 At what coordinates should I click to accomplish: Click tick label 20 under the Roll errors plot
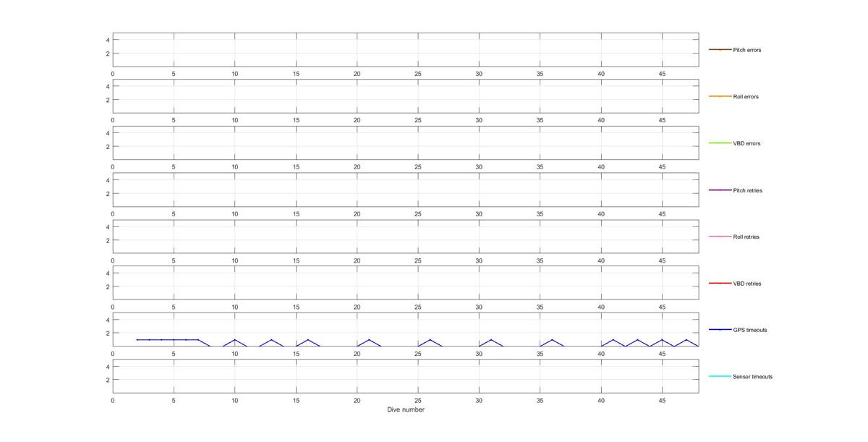[357, 120]
